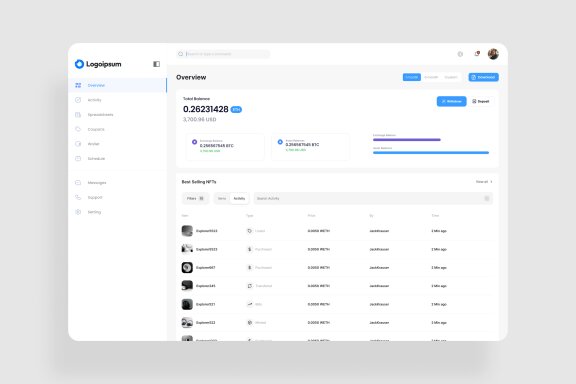Click the Best Selling NFTs heading
The image size is (576, 384).
pyautogui.click(x=199, y=182)
